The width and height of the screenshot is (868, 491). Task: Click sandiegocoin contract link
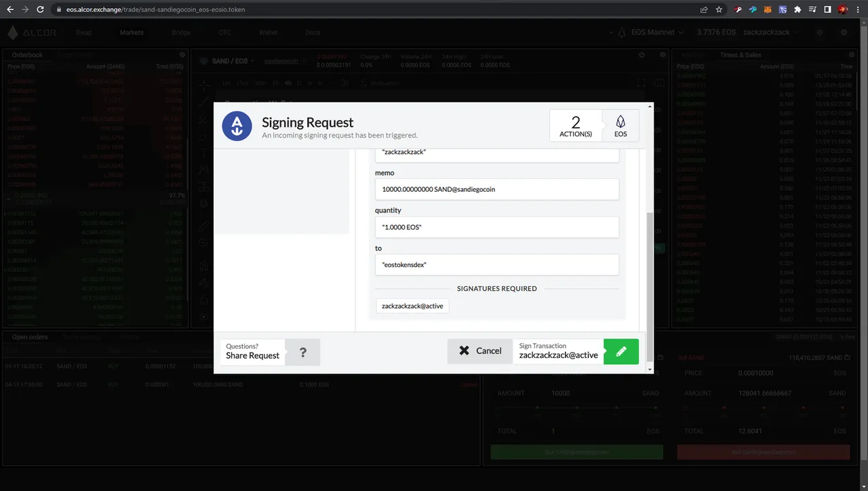281,61
